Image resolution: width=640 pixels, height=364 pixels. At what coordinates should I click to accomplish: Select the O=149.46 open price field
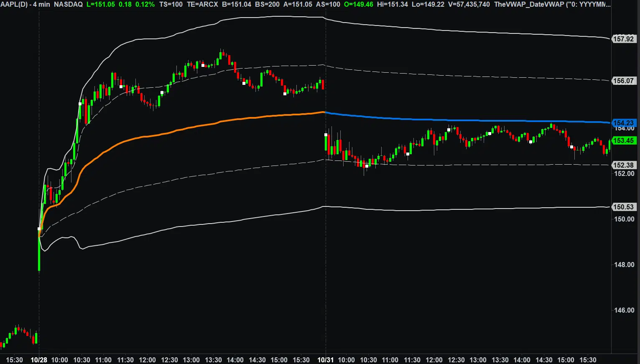coord(359,4)
